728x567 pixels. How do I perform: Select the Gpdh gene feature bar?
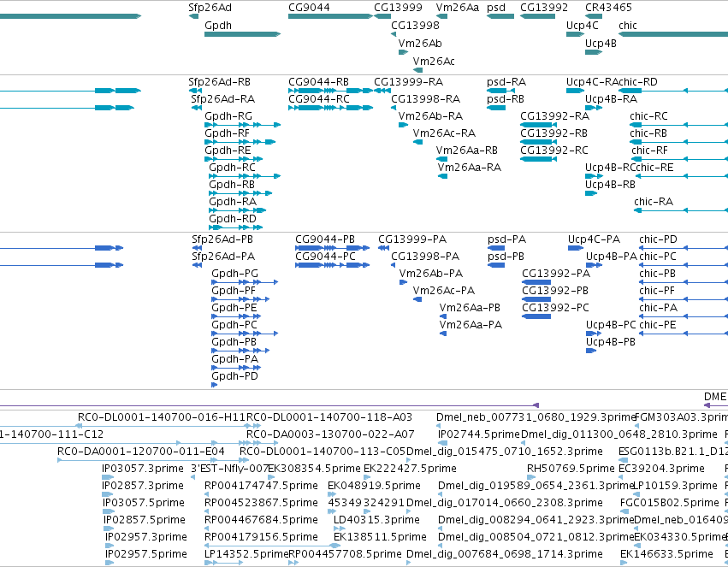pos(242,34)
